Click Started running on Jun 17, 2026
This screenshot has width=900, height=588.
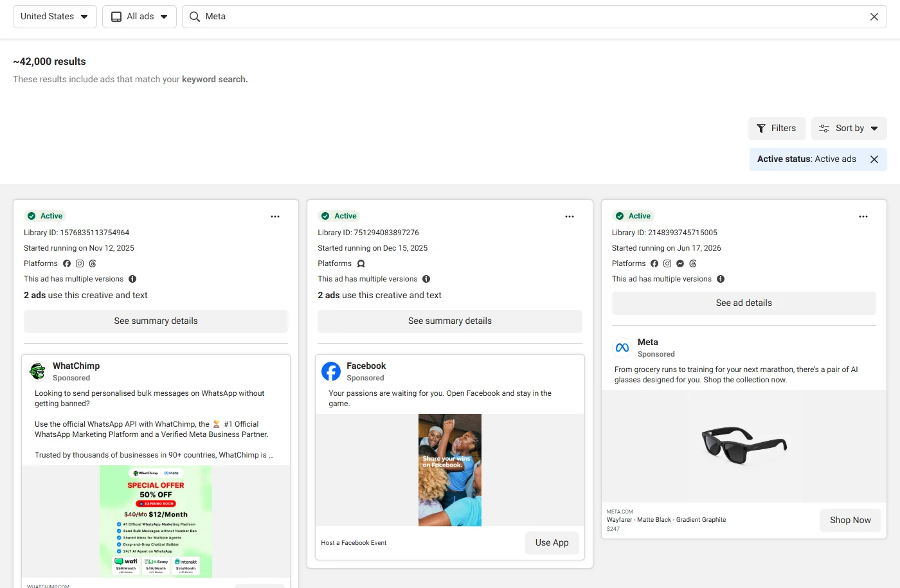coord(667,248)
